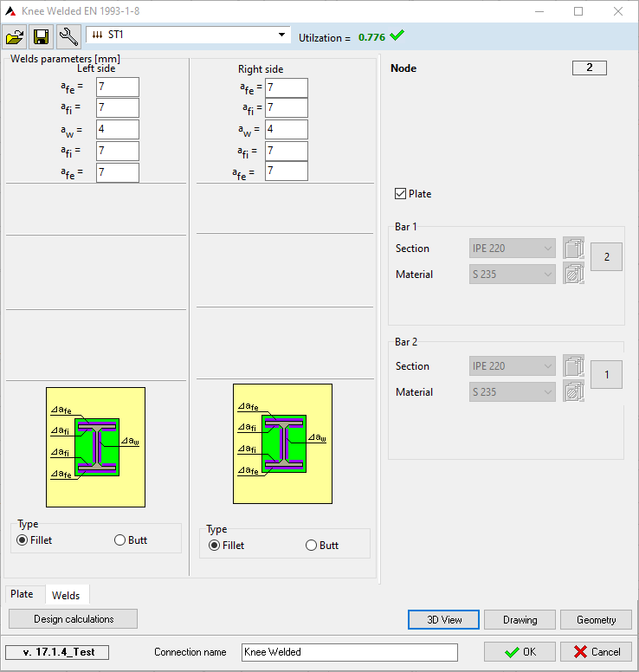639x672 pixels.
Task: Click the utilization value 0.776
Action: (x=371, y=37)
